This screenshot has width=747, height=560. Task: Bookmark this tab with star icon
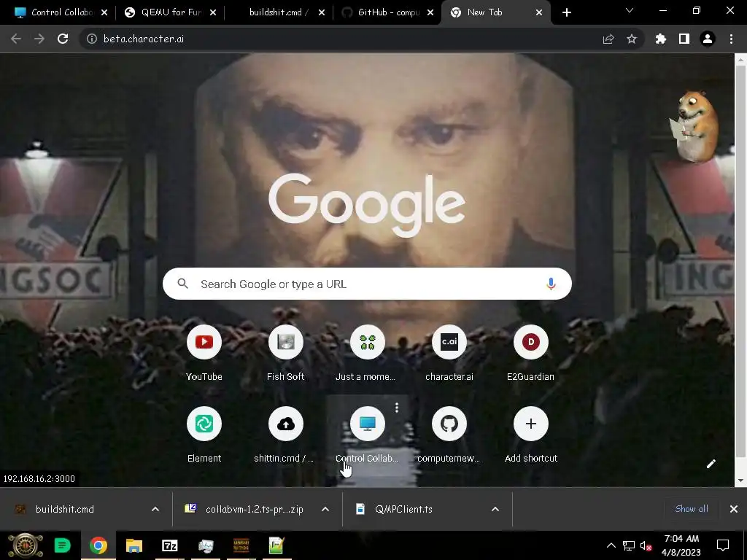632,39
